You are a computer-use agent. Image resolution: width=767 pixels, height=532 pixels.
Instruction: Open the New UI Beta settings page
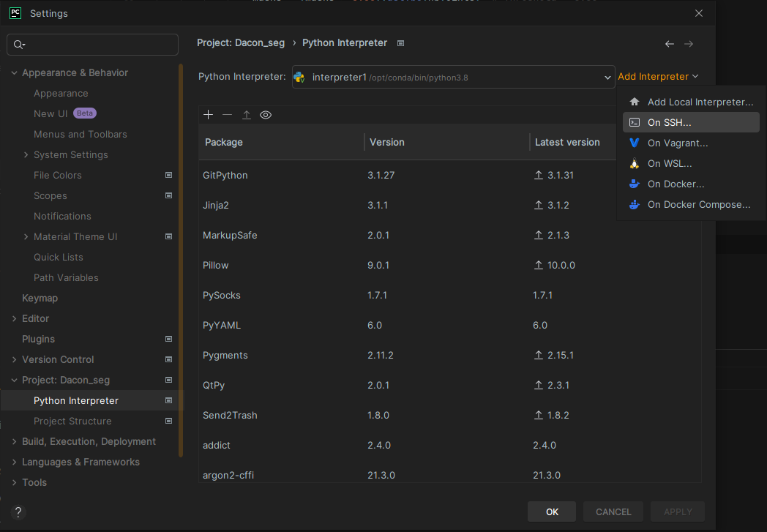coord(65,113)
